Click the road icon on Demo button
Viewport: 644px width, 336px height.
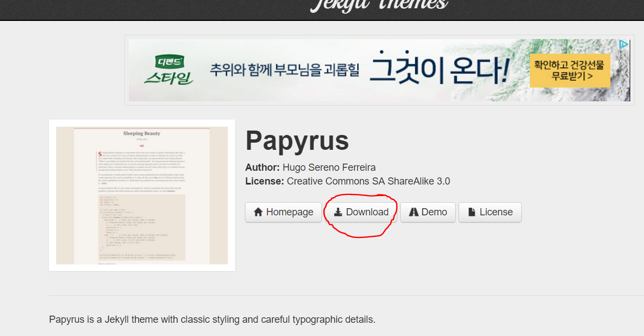(x=413, y=212)
